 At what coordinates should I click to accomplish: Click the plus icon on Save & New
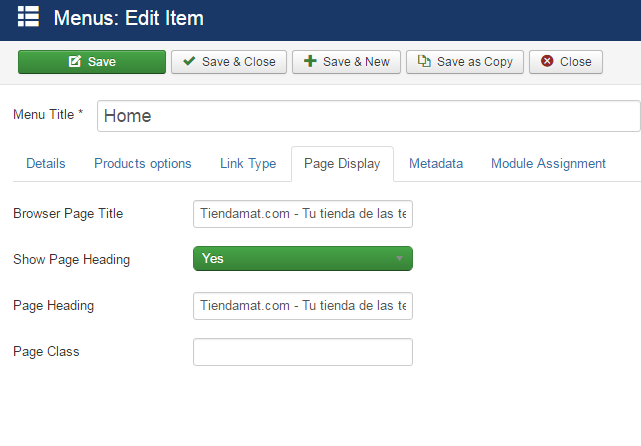pyautogui.click(x=310, y=62)
